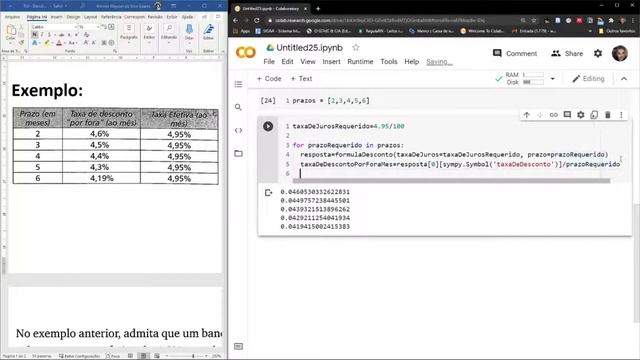
Task: Collapse Colab header with chevron
Action: coord(624,79)
